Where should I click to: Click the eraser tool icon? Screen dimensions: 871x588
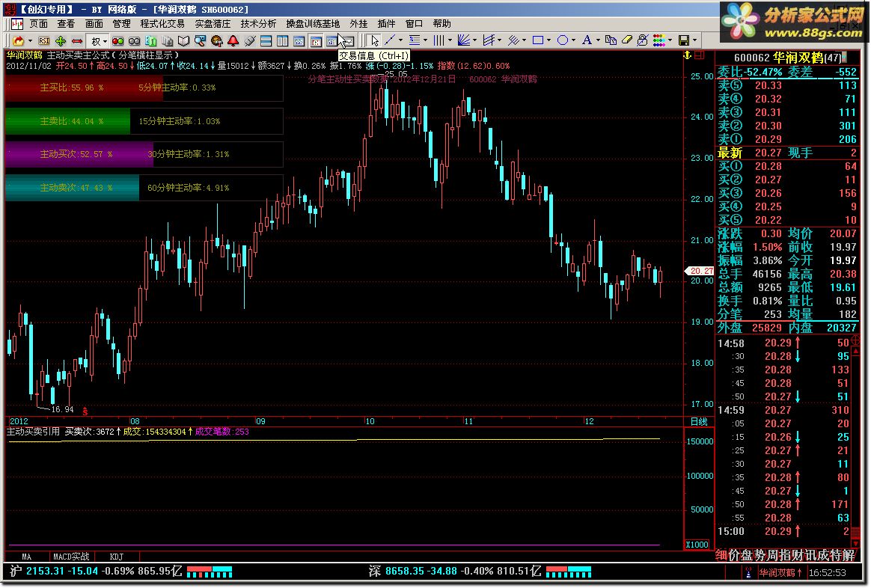626,40
